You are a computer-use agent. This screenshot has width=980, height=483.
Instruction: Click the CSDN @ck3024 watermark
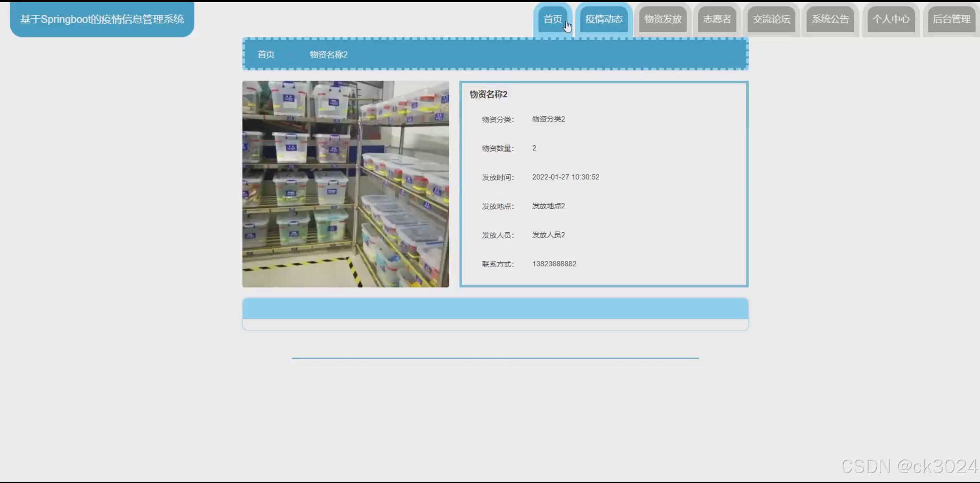(x=909, y=466)
